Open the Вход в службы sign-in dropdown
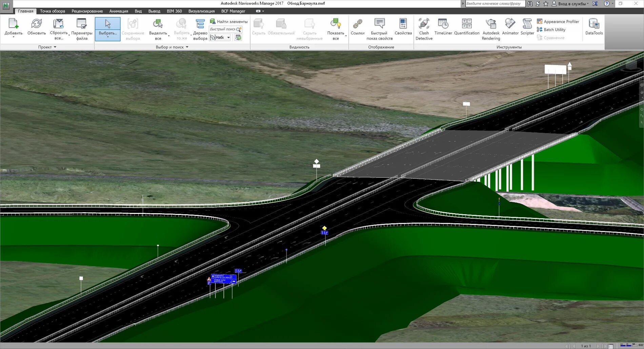The height and width of the screenshot is (349, 644). [570, 4]
